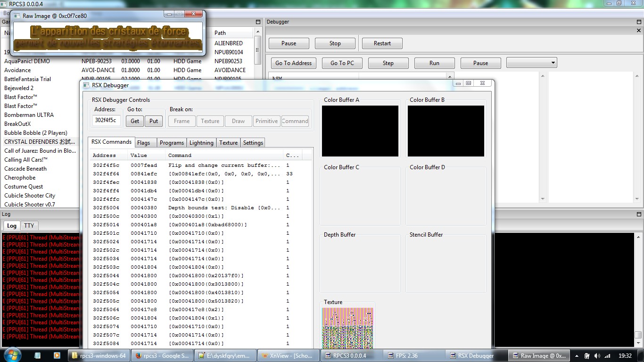
Task: Click the Restart button
Action: pos(382,43)
